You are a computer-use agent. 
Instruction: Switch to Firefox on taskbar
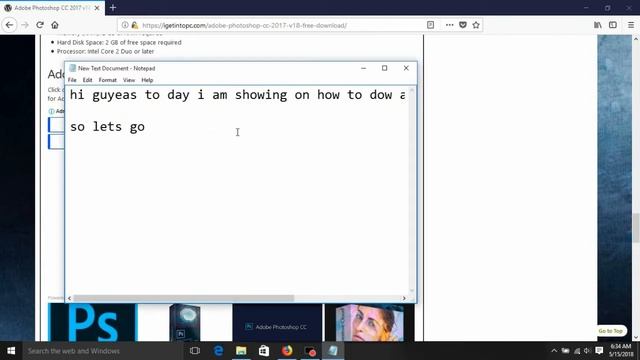click(287, 351)
